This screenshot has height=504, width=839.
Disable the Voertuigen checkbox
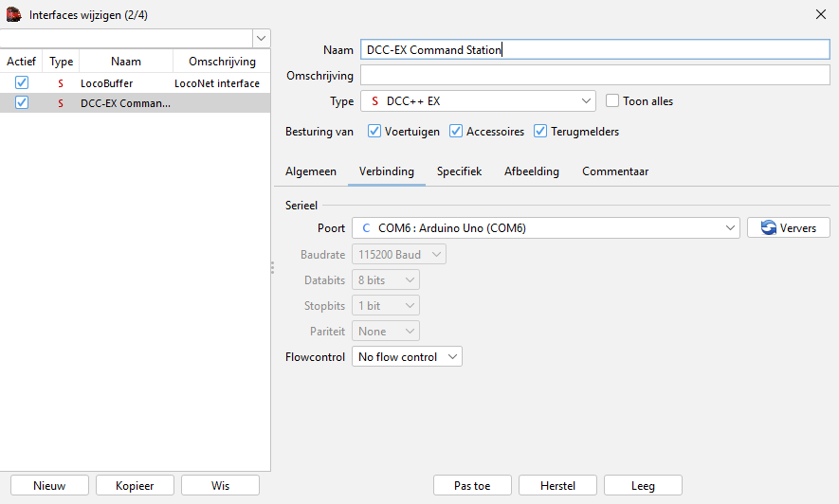point(374,132)
